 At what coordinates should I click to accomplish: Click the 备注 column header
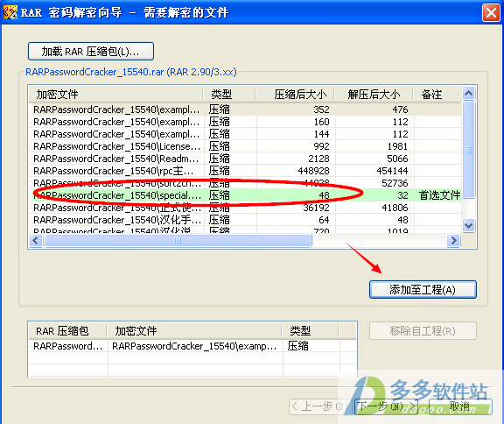(437, 95)
